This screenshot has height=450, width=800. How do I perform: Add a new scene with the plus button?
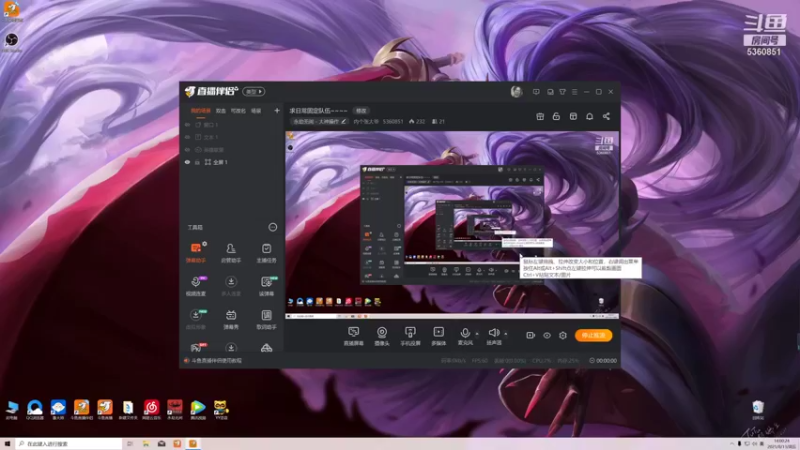coord(277,110)
